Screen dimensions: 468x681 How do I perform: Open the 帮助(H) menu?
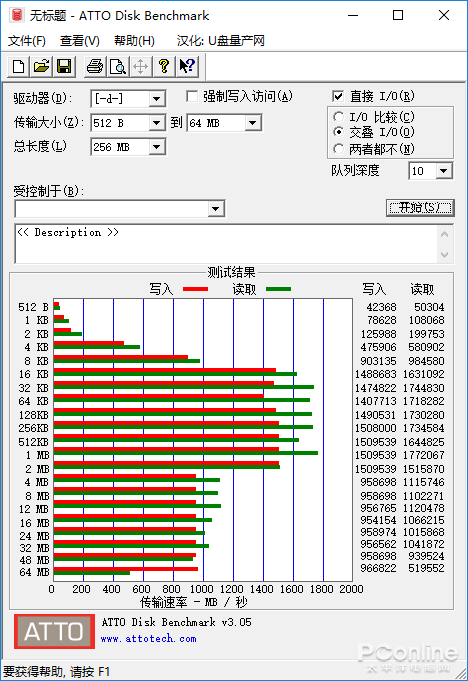tap(134, 41)
